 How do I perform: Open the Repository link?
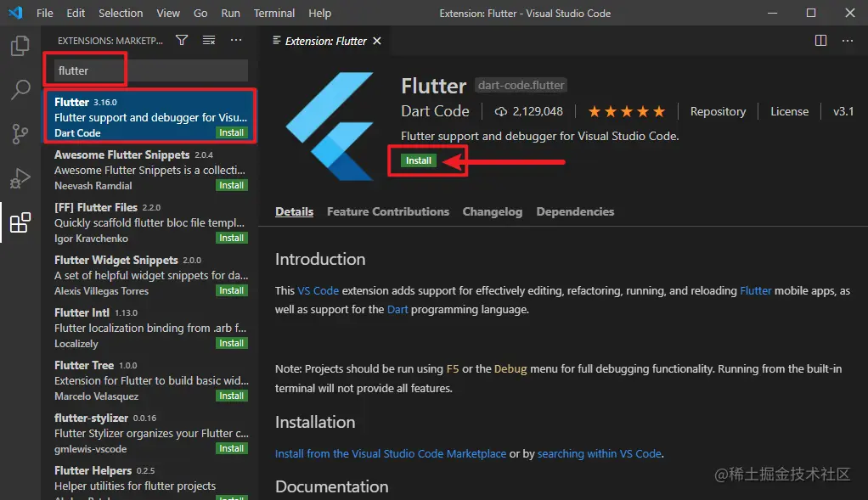click(718, 112)
